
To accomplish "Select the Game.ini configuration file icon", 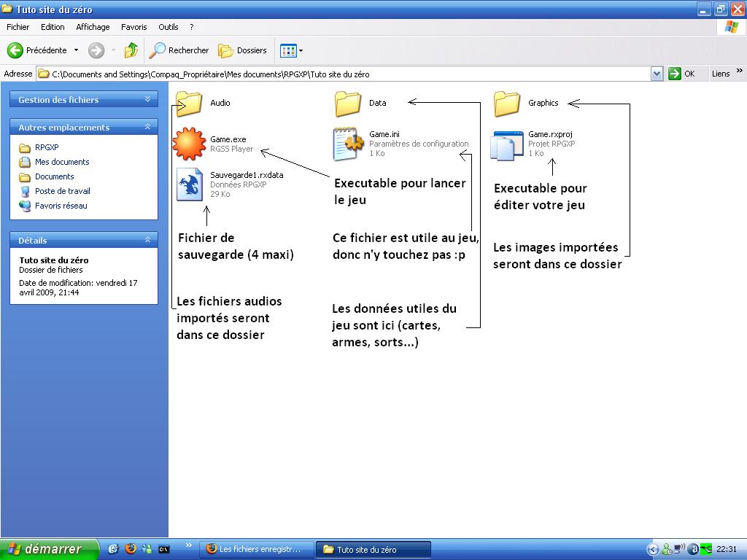I will tap(348, 144).
